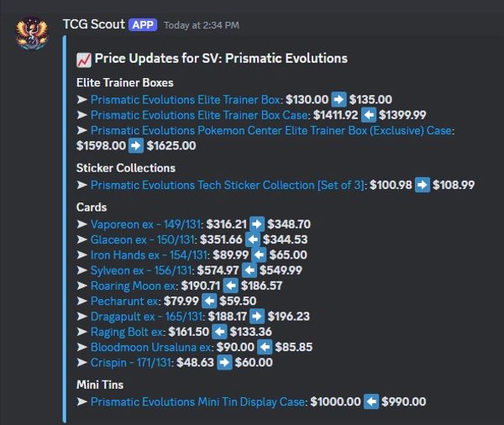Click the chart emoji before Price Updates
The width and height of the screenshot is (504, 425).
pyautogui.click(x=83, y=59)
